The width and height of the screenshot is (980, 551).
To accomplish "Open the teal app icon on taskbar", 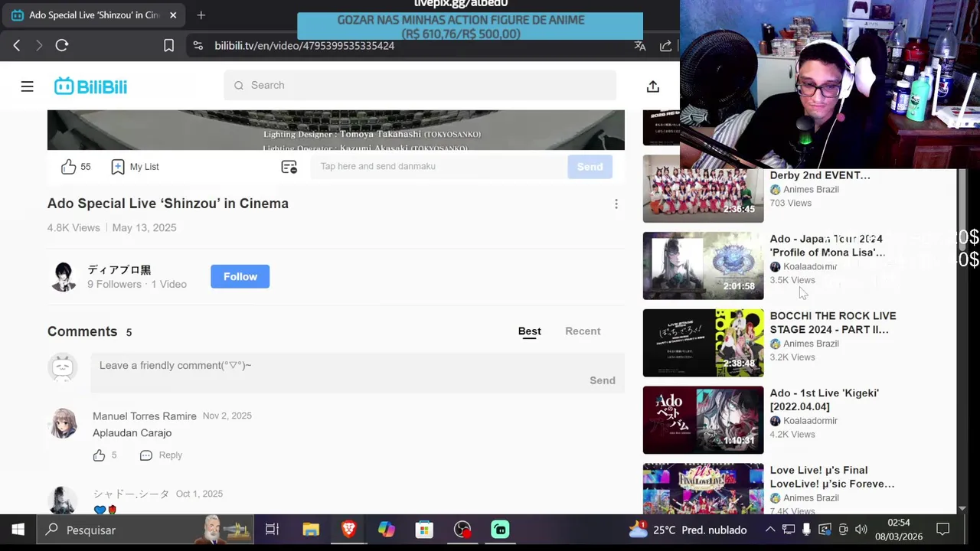I will click(x=500, y=530).
